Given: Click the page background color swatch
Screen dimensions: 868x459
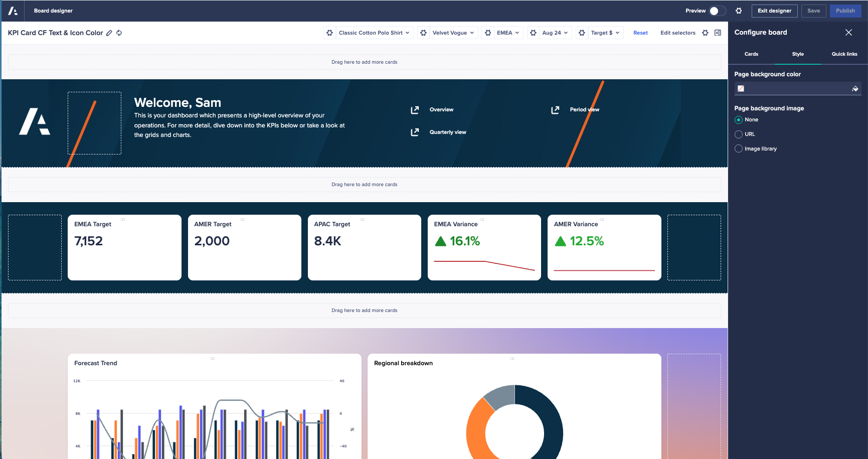Looking at the screenshot, I should point(741,89).
